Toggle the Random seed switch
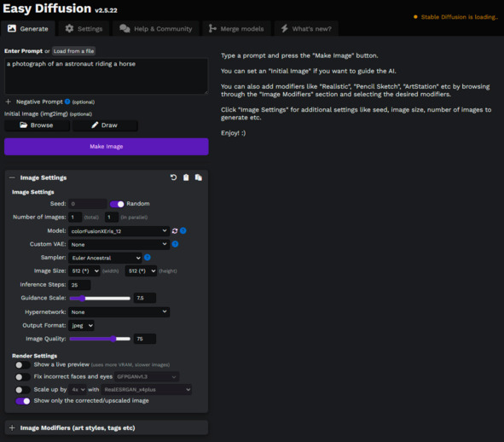The image size is (504, 442). coord(117,204)
